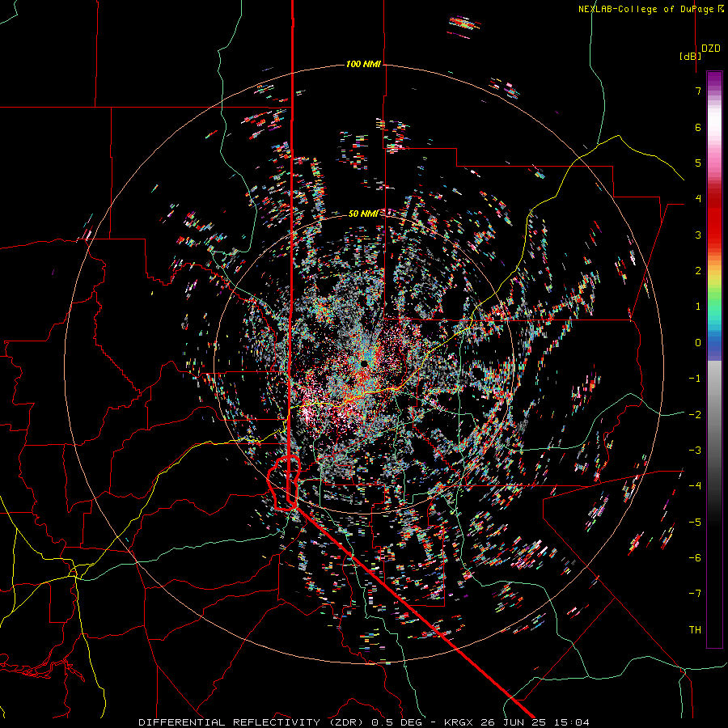Select the -3 dB scale value

coord(695,451)
